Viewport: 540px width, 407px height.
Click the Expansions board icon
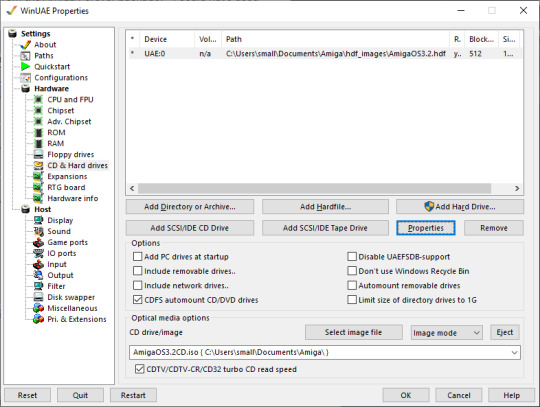(38, 177)
